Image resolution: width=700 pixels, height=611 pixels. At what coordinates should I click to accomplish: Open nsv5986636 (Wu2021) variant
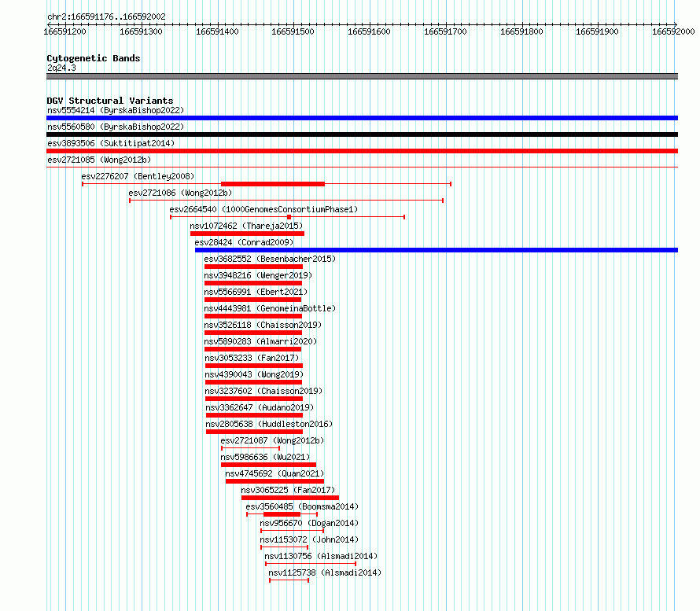point(265,457)
